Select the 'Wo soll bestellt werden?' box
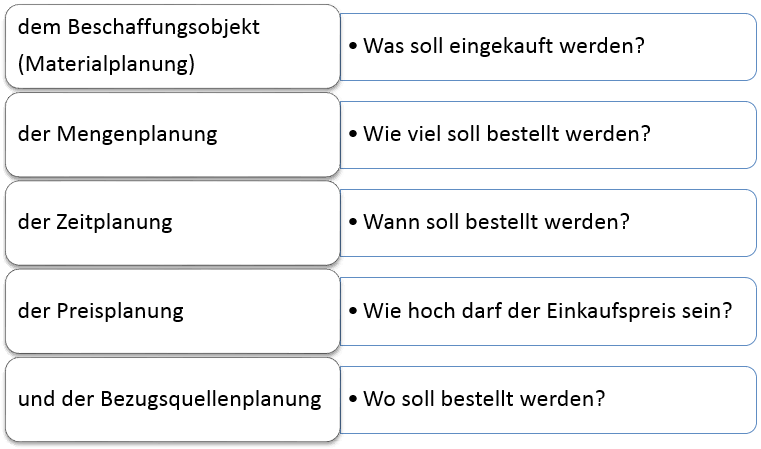 click(x=548, y=398)
